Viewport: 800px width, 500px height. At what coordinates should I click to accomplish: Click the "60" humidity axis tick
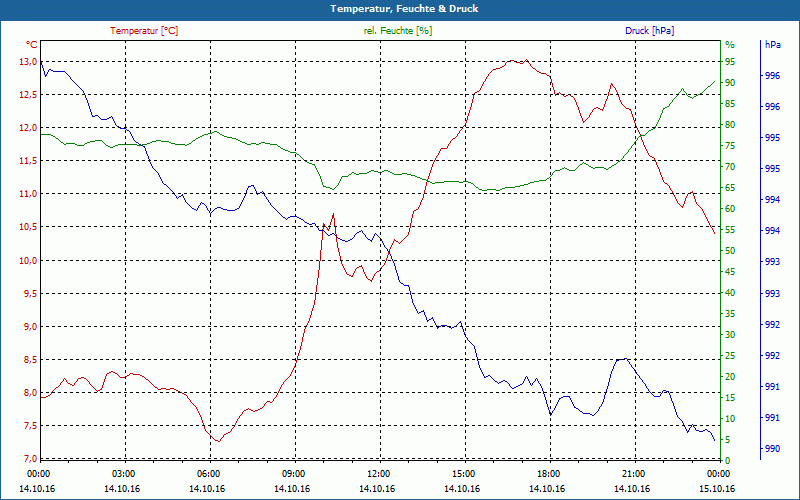[730, 209]
